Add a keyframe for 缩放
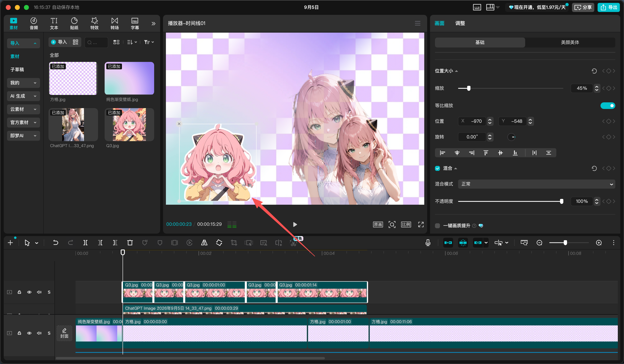 609,88
